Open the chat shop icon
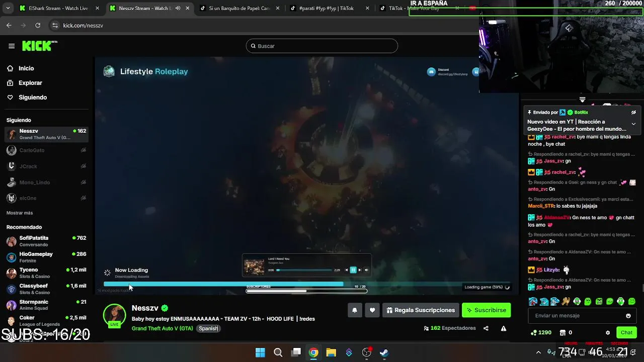This screenshot has width=644, height=362. click(562, 332)
